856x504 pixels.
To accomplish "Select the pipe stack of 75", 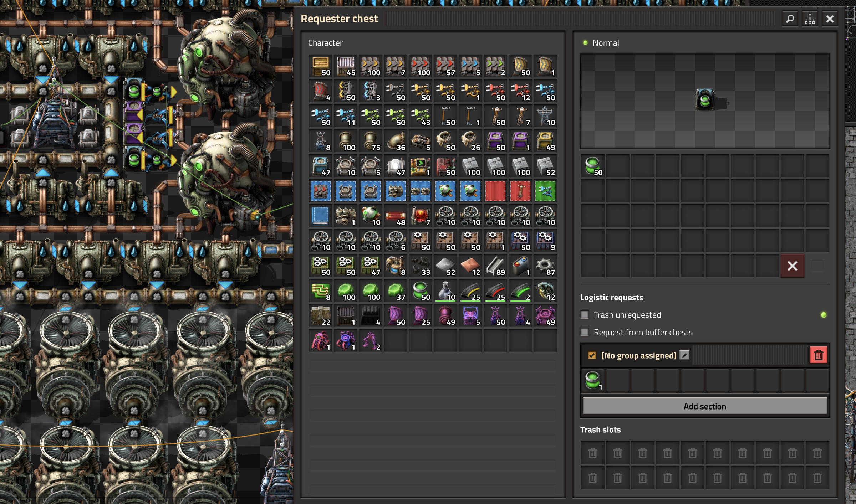I will (371, 141).
